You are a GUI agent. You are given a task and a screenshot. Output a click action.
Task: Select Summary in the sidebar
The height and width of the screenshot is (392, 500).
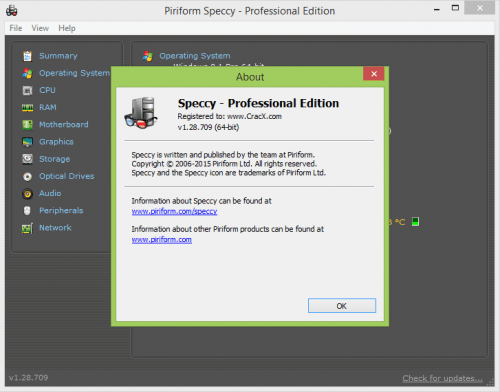[58, 56]
